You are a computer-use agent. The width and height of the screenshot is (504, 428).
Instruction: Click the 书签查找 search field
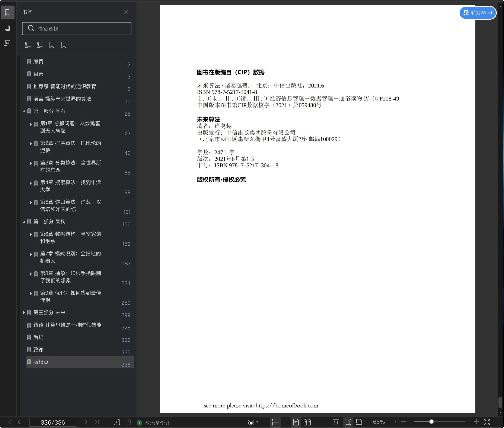tap(77, 29)
